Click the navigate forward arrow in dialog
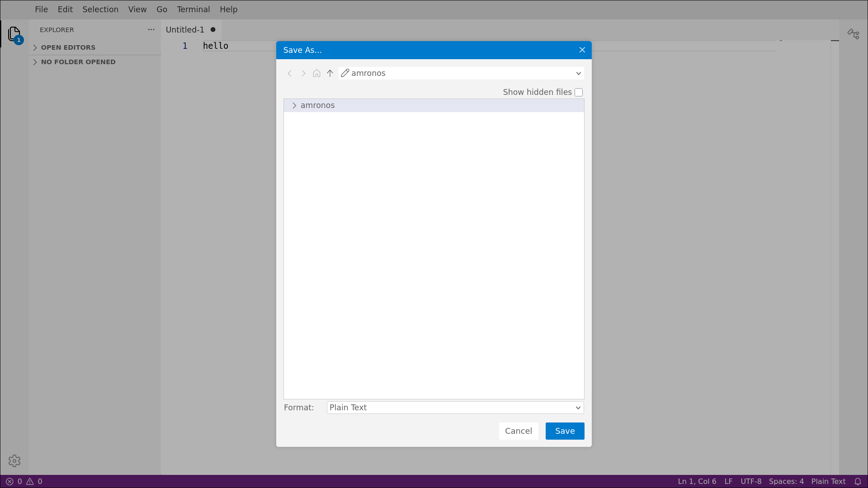This screenshot has height=488, width=868. coord(303,73)
